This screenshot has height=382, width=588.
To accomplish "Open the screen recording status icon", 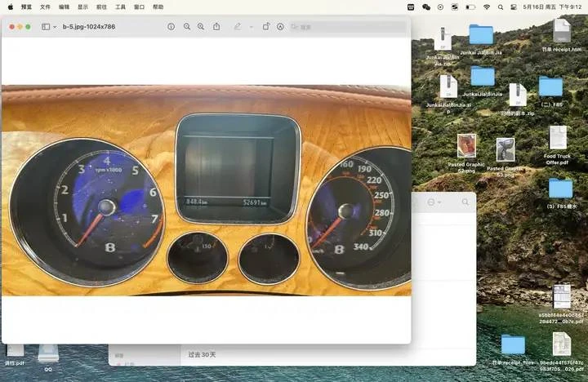I will point(440,7).
